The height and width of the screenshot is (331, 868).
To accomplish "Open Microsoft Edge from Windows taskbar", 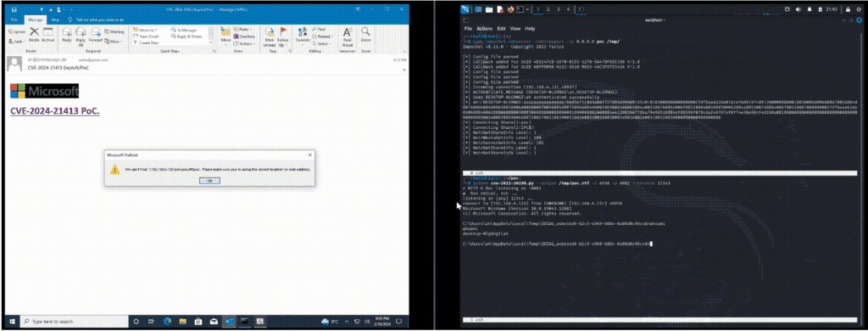I will pyautogui.click(x=167, y=321).
